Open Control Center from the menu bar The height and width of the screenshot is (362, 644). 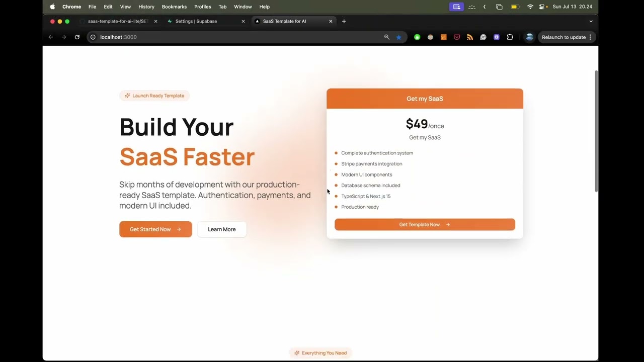pyautogui.click(x=542, y=7)
